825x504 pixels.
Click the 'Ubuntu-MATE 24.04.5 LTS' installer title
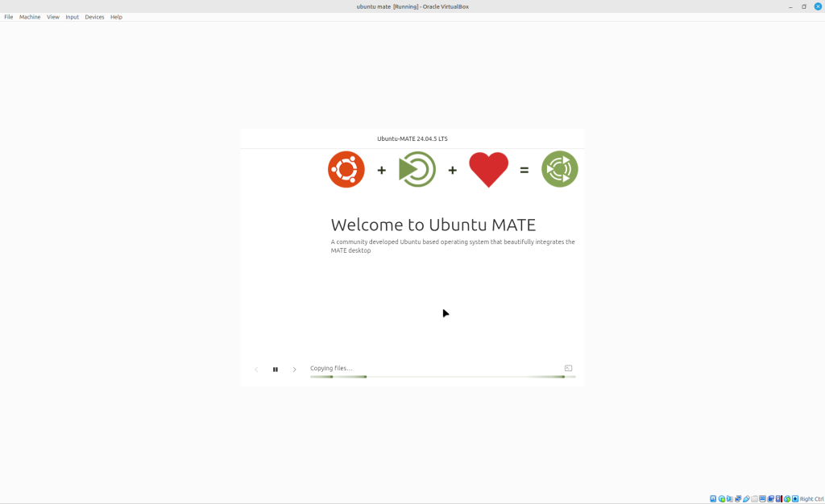tap(412, 138)
